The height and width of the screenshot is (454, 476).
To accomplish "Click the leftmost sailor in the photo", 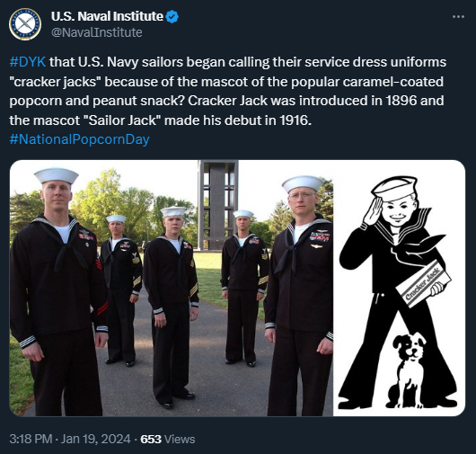I will (58, 291).
